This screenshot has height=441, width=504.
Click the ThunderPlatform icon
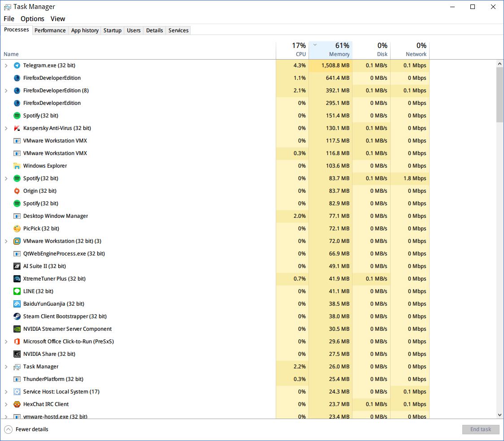coord(17,379)
